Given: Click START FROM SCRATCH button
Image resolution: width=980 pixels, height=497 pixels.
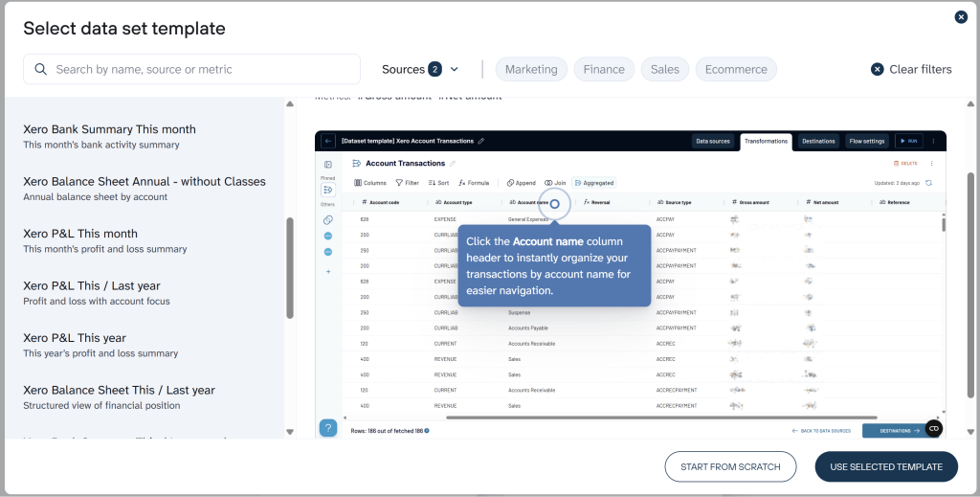Looking at the screenshot, I should (x=730, y=467).
